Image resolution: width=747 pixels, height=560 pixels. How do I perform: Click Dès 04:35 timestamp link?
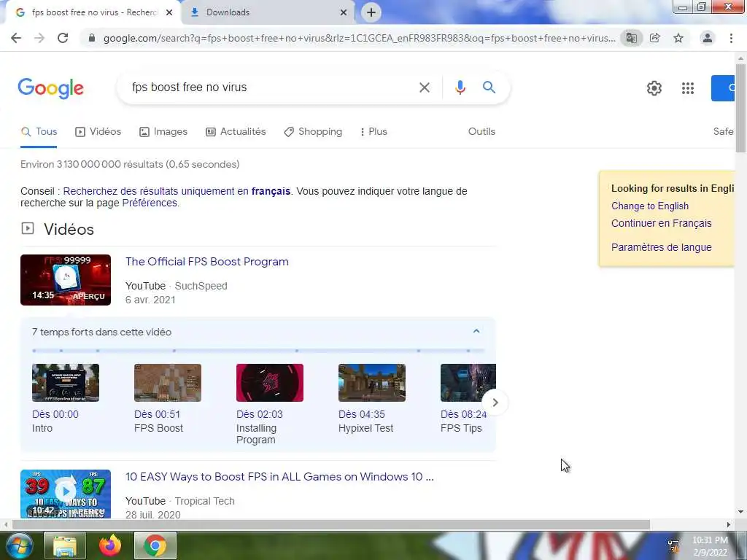(x=362, y=415)
